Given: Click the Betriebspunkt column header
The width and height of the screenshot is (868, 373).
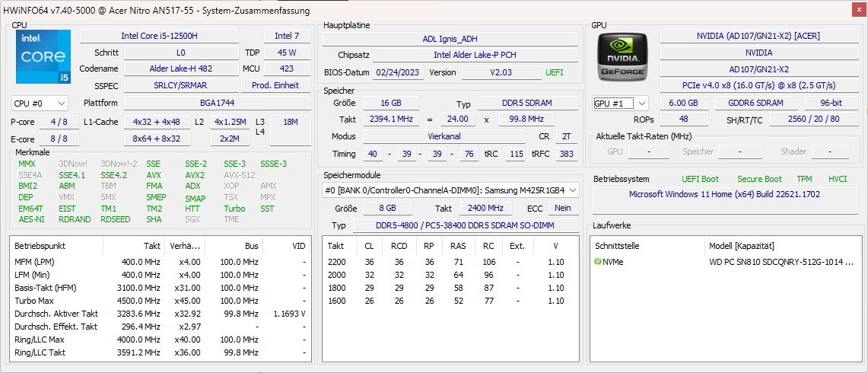Looking at the screenshot, I should pos(40,246).
